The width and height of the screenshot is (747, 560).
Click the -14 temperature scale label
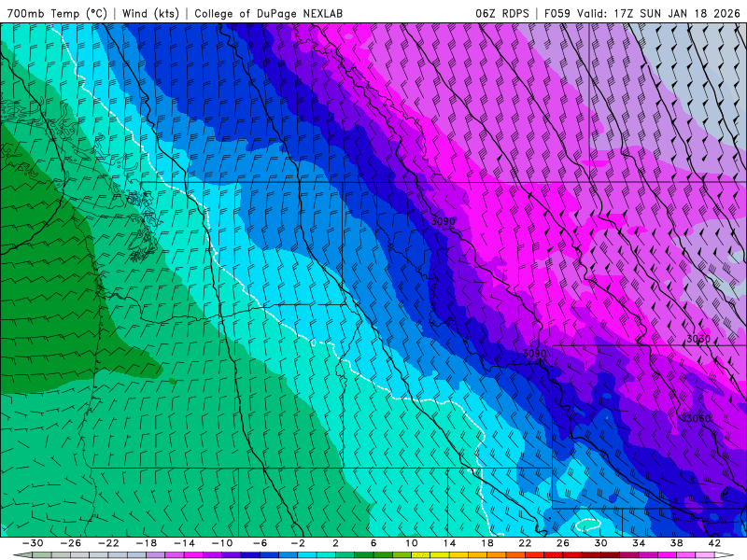184,543
